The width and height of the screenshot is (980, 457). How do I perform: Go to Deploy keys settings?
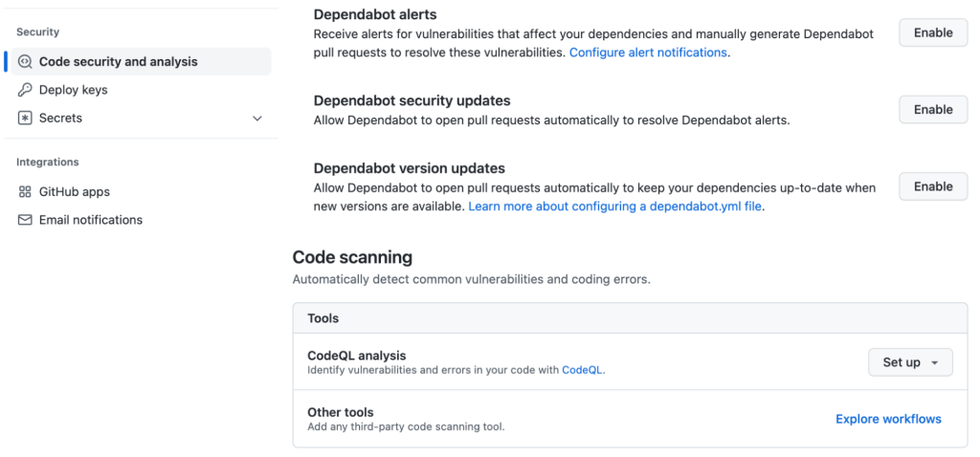point(73,90)
